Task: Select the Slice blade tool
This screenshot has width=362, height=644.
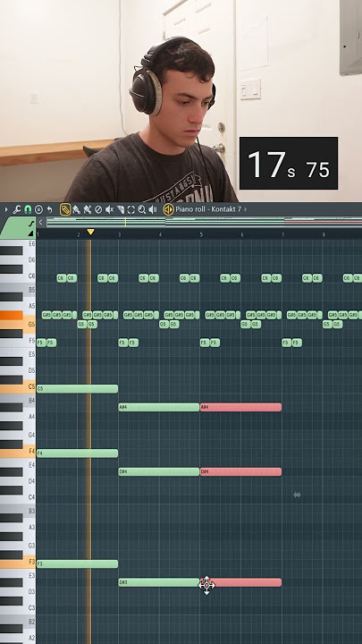Action: 121,209
